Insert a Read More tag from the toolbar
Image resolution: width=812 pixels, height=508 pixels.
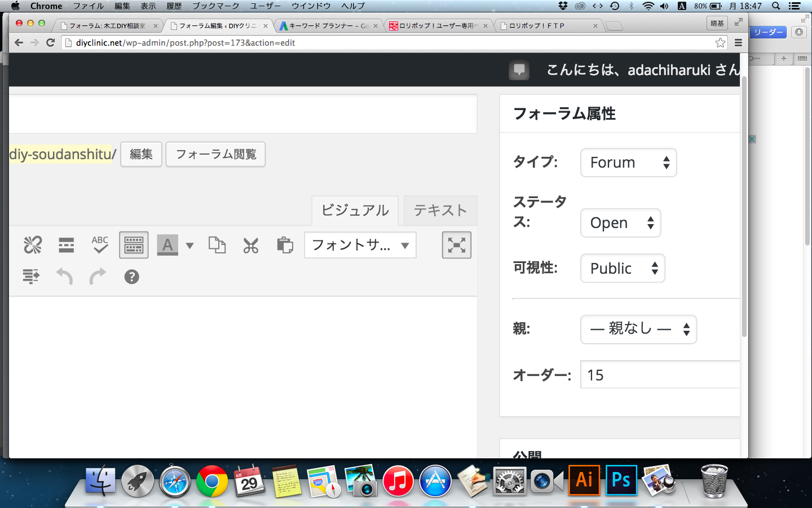[x=67, y=245]
